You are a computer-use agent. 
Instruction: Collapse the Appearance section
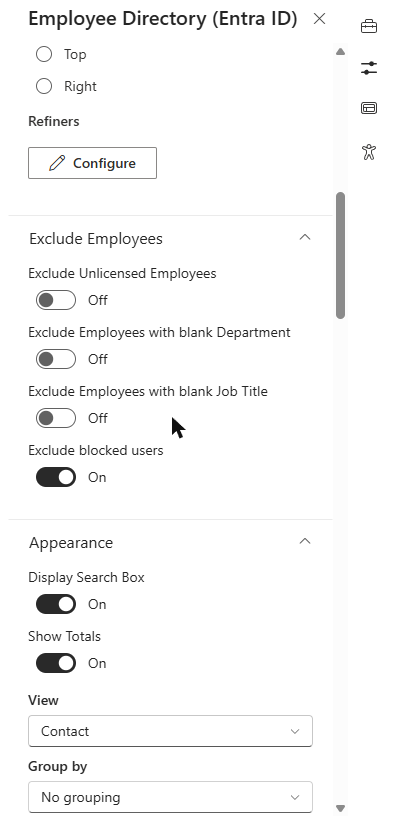tap(305, 541)
